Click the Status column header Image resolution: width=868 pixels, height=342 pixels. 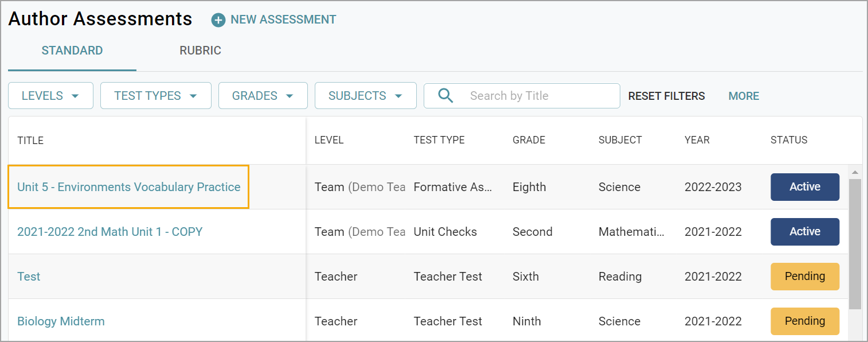tap(788, 140)
